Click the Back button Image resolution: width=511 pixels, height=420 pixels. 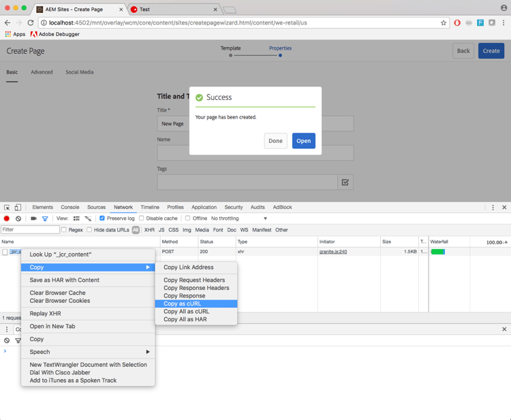[x=463, y=51]
